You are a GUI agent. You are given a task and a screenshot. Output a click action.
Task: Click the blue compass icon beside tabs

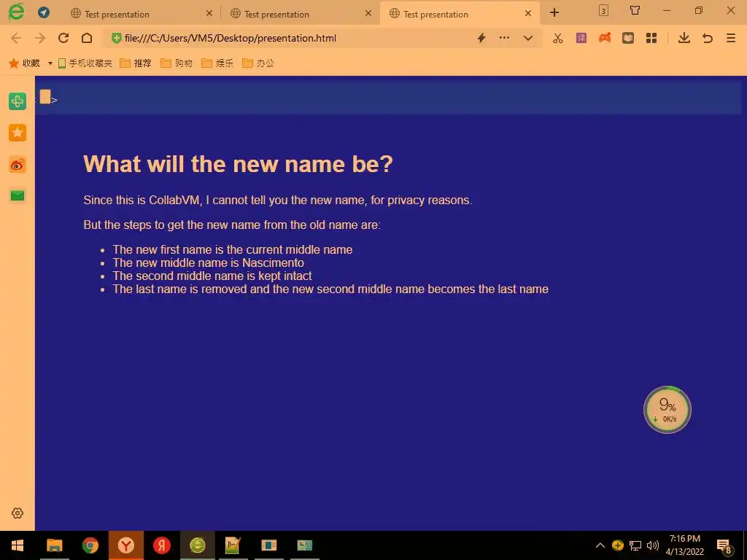click(x=44, y=13)
